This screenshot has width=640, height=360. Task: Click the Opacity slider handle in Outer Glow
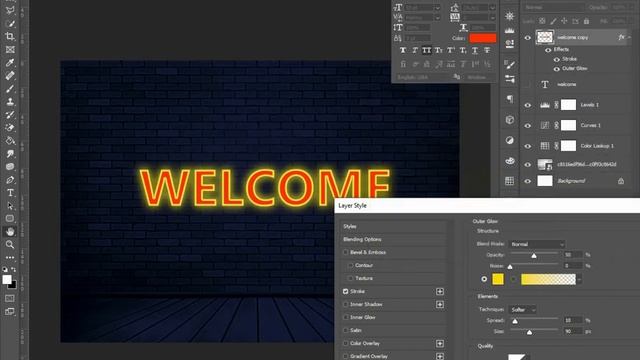[x=533, y=256]
